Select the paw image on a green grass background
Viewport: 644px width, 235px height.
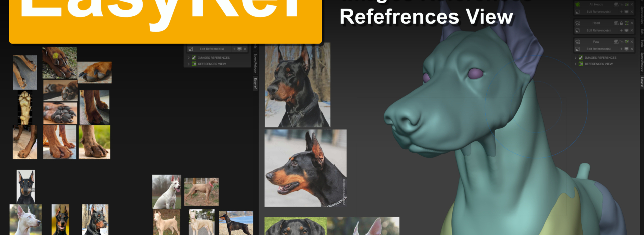(95, 142)
